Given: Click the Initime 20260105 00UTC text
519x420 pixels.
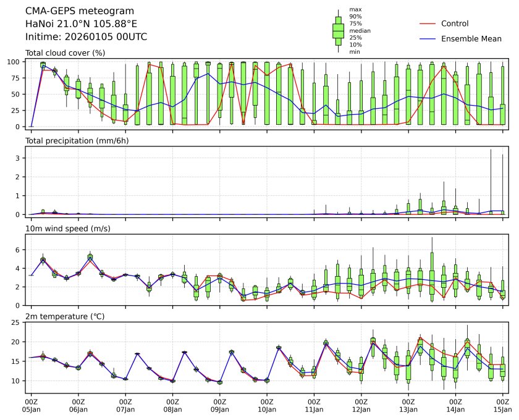Looking at the screenshot, I should (x=86, y=36).
